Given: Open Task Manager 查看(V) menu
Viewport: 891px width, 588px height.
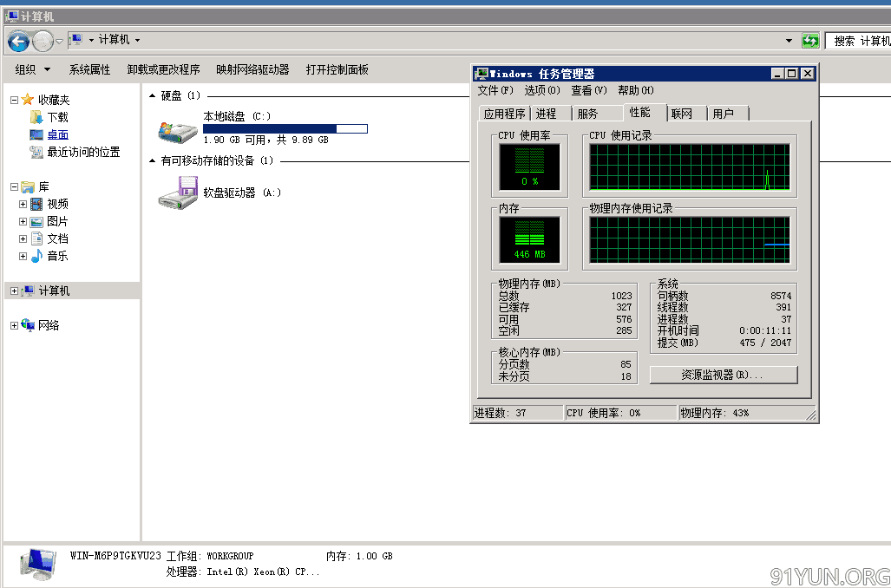Looking at the screenshot, I should 589,90.
